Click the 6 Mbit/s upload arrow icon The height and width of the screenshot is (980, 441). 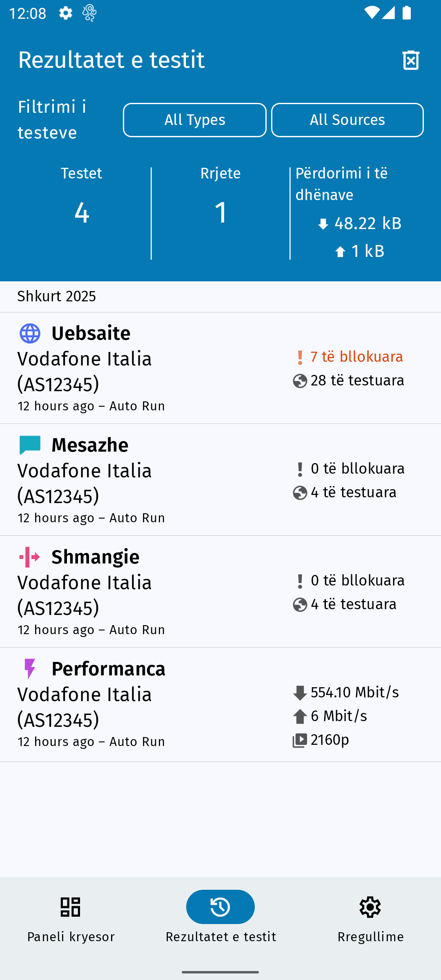[300, 717]
